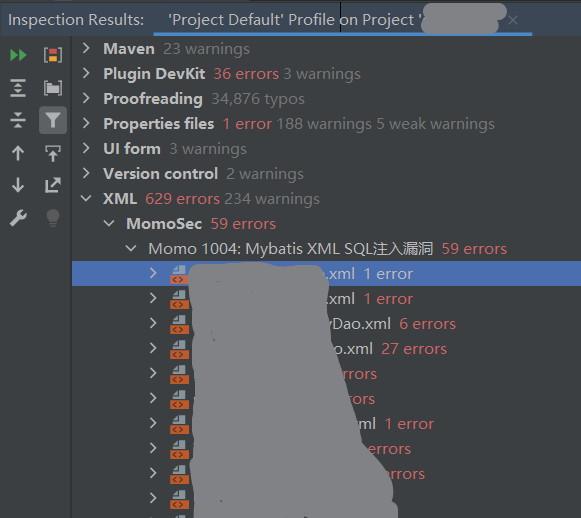Select the Proofreading typos row

[327, 99]
